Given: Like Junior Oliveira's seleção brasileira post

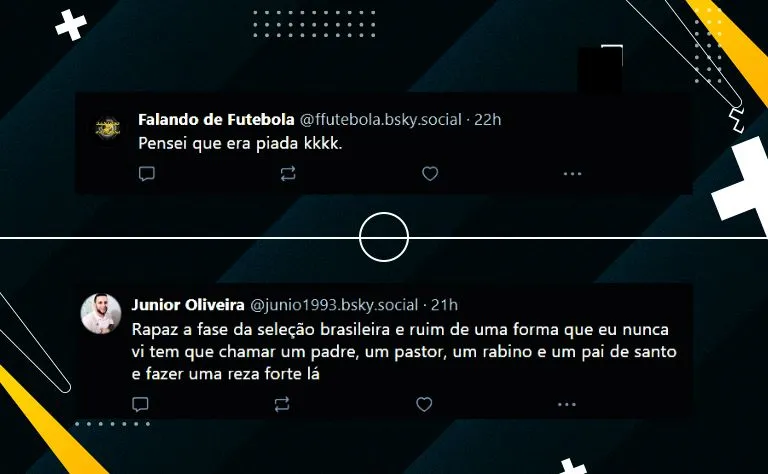Looking at the screenshot, I should 424,404.
